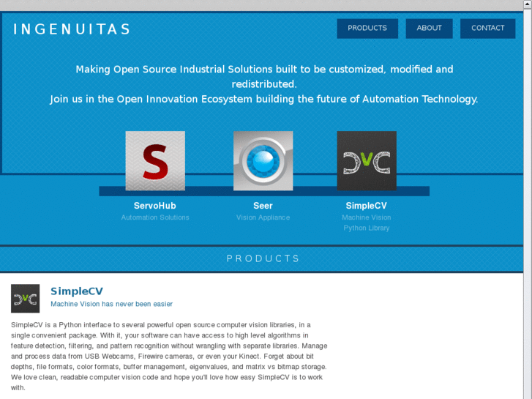Click the small SimpleCV logo beside the product heading
Viewport: 532px width, 399px height.
[25, 299]
